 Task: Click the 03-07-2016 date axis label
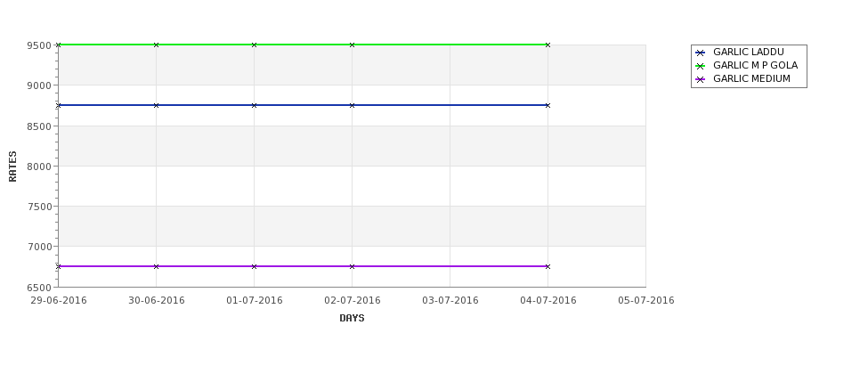tap(450, 301)
